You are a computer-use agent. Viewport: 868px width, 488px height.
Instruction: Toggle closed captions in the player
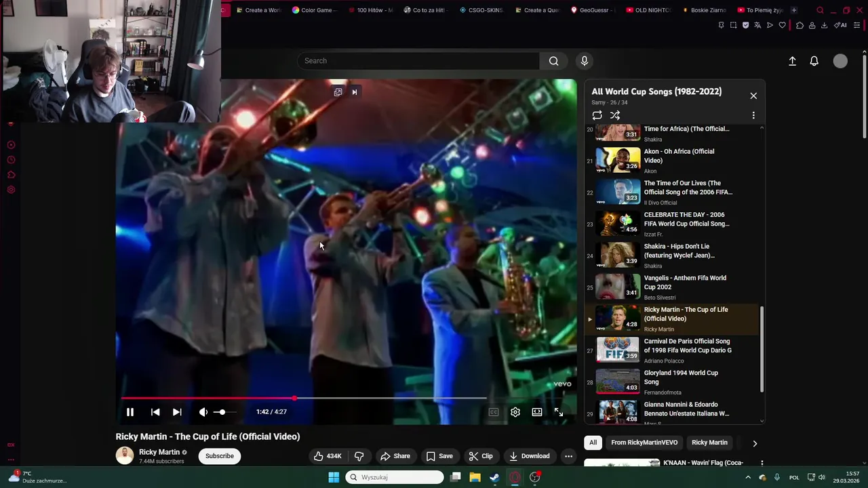pos(494,412)
